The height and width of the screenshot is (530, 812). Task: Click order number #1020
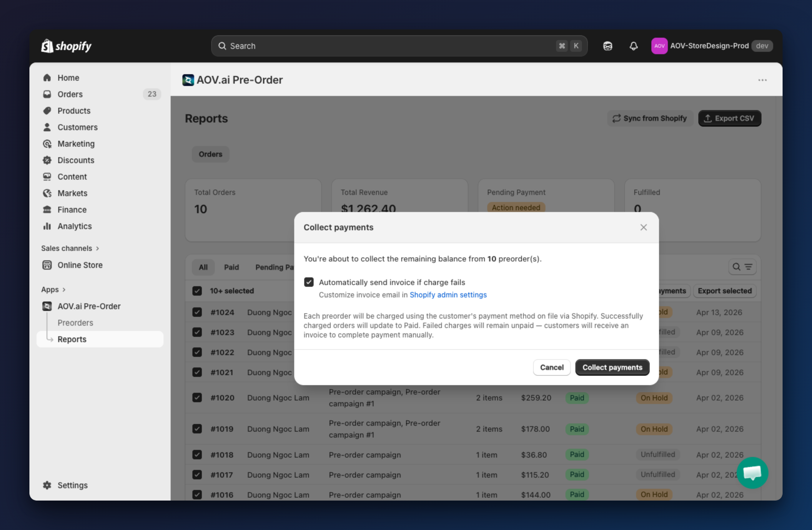[222, 398]
